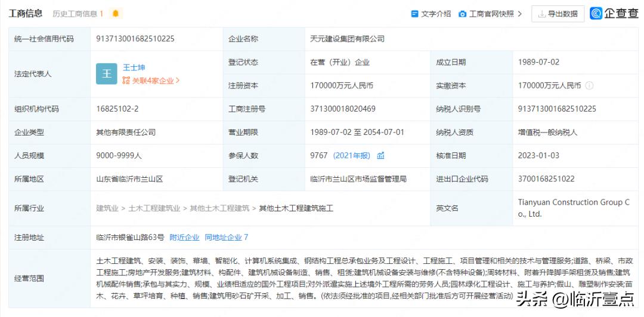Select the 工商信息 heading tab
Screen dimensions: 644x317
[x=26, y=13]
